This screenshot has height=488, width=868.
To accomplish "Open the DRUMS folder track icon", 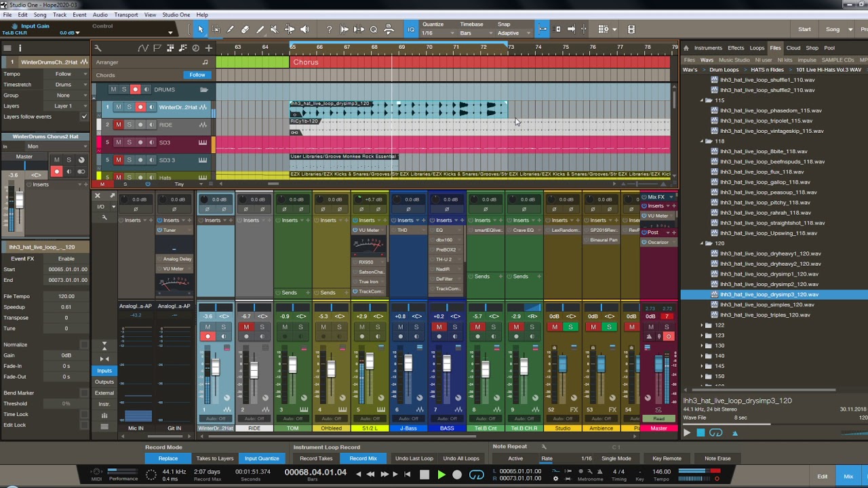I will coord(203,89).
